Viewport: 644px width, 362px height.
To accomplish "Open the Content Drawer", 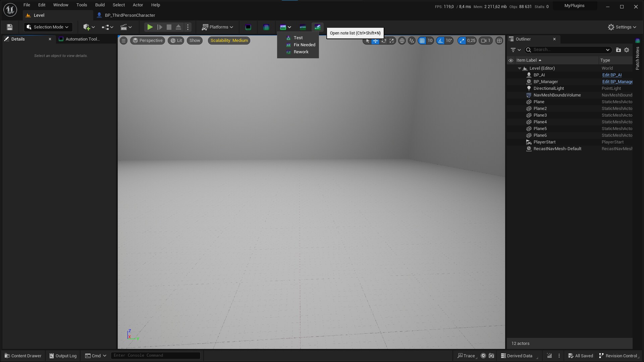I will pyautogui.click(x=23, y=356).
